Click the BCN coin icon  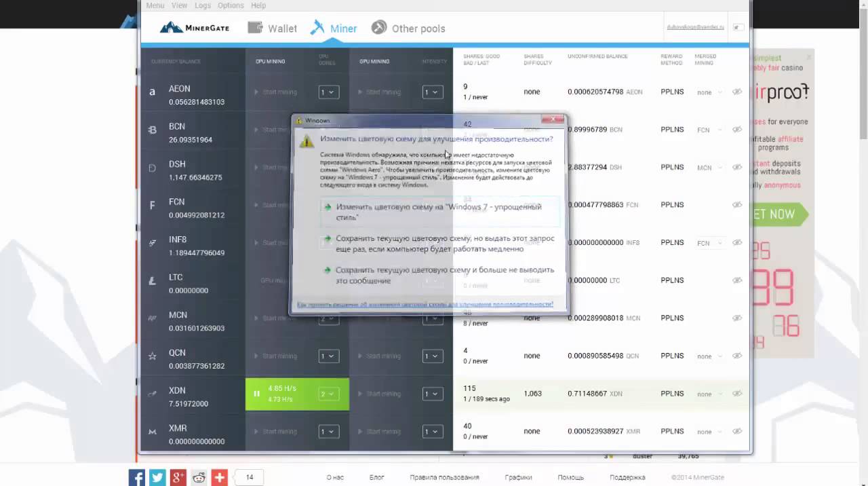pyautogui.click(x=153, y=130)
